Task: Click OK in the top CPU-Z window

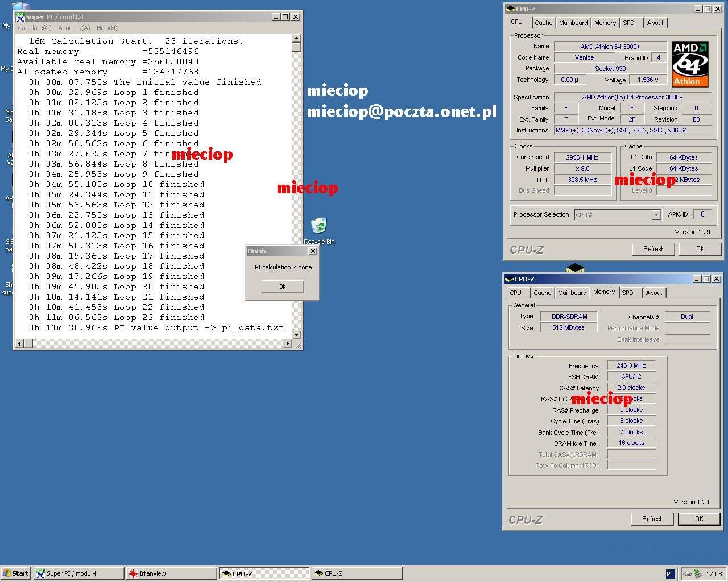Action: pos(700,249)
